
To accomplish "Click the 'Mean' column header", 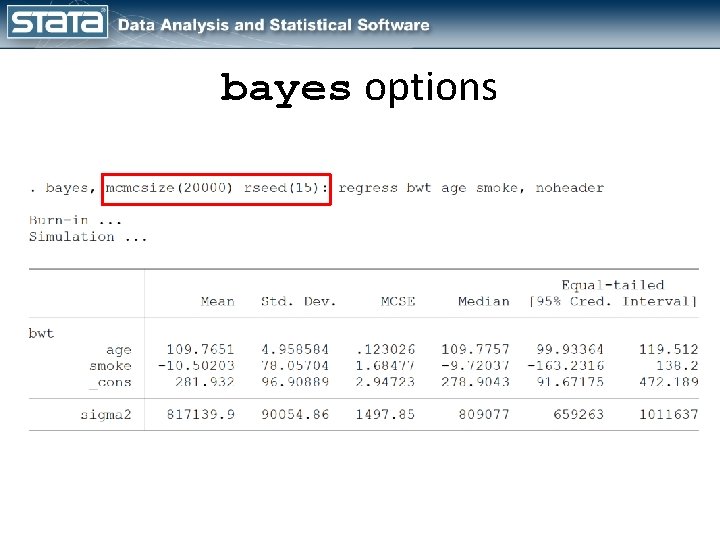I will (217, 302).
